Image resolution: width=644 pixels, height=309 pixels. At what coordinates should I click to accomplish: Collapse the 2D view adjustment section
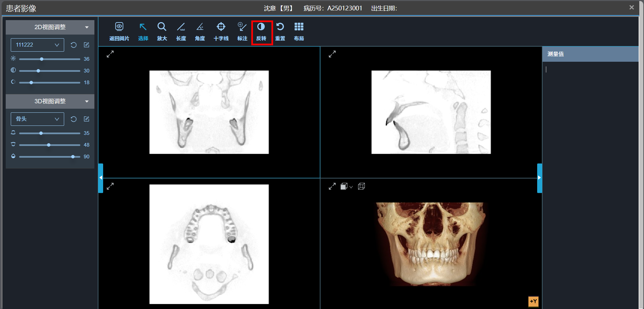pyautogui.click(x=87, y=27)
